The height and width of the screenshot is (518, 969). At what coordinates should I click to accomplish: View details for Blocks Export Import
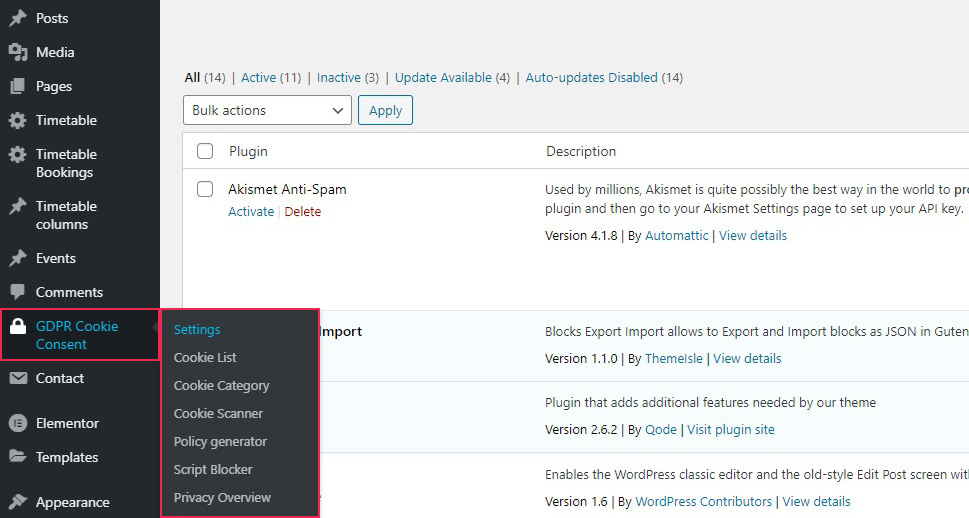(747, 359)
